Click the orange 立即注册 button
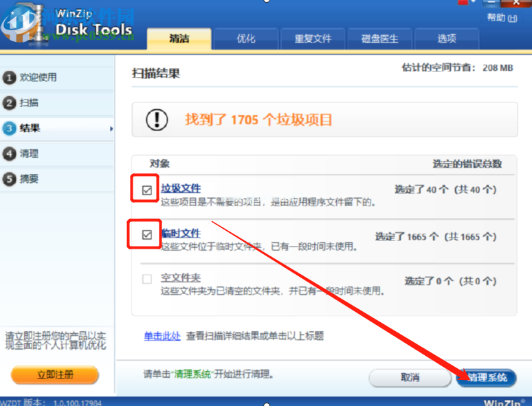The width and height of the screenshot is (532, 406). pyautogui.click(x=55, y=375)
